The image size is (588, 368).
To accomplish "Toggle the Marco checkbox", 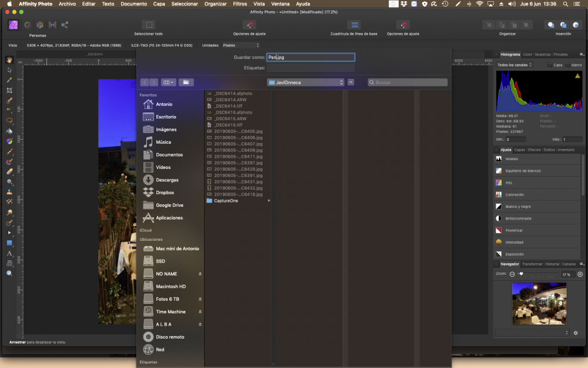I will (x=567, y=65).
